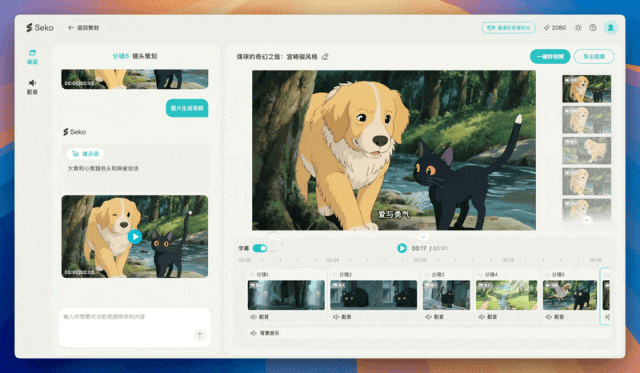Image resolution: width=640 pixels, height=373 pixels.
Task: Click the 返回策划 back link
Action: [83, 28]
